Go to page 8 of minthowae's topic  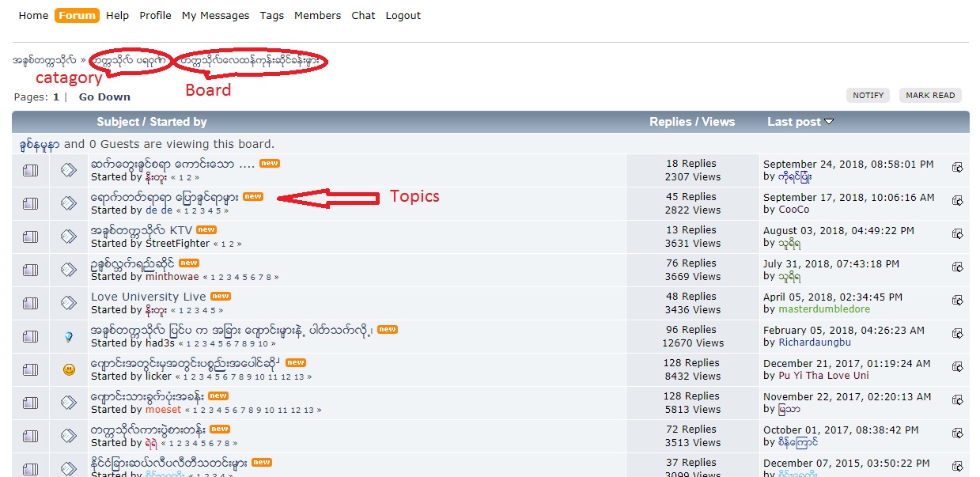[269, 277]
